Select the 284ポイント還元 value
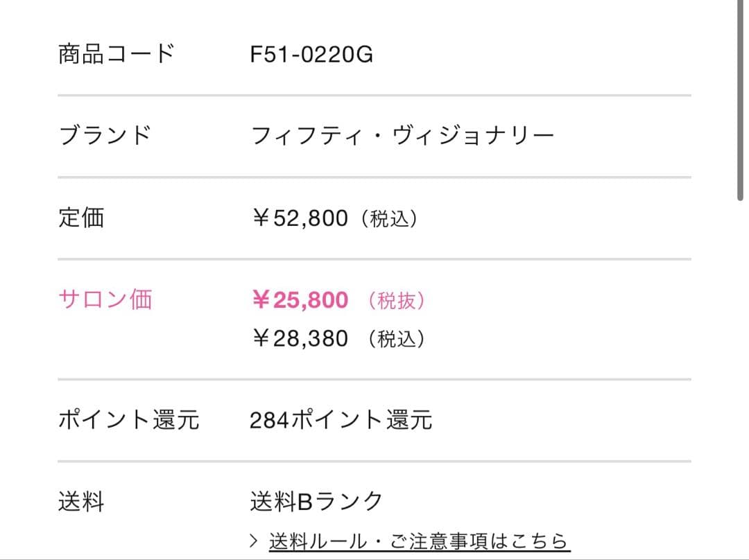The width and height of the screenshot is (749, 560). coord(341,419)
